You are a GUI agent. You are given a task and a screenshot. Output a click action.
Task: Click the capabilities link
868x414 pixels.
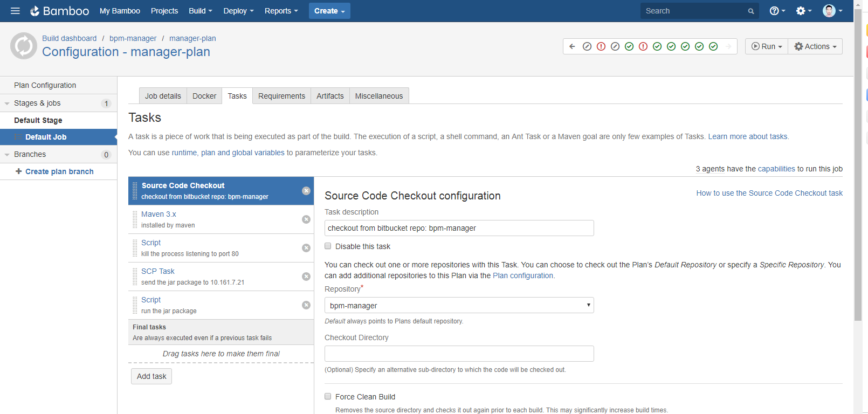coord(776,169)
